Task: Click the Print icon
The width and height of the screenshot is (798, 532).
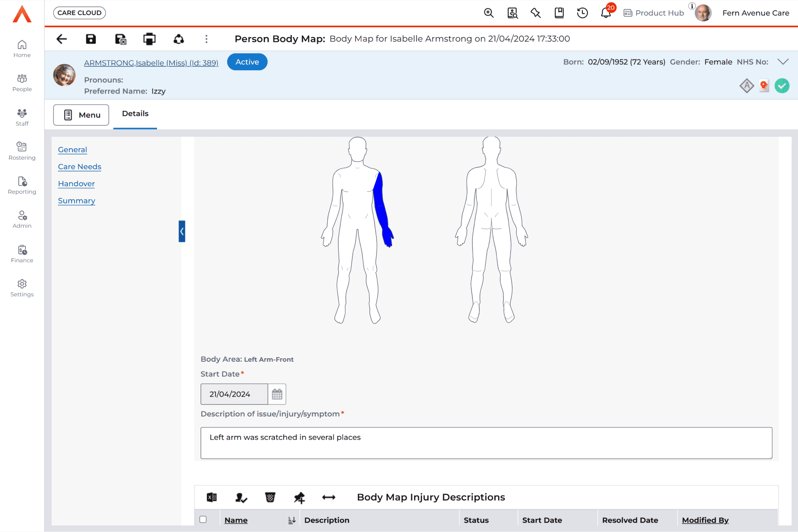Action: 149,39
